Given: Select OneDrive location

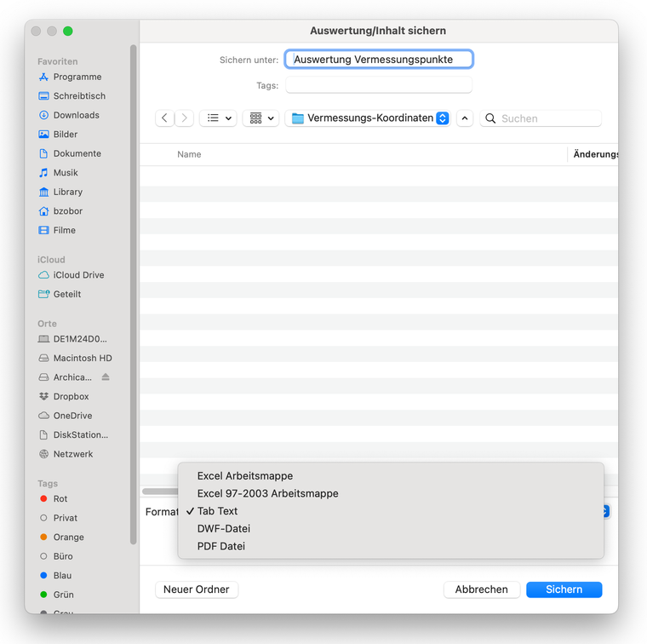Looking at the screenshot, I should 66,416.
